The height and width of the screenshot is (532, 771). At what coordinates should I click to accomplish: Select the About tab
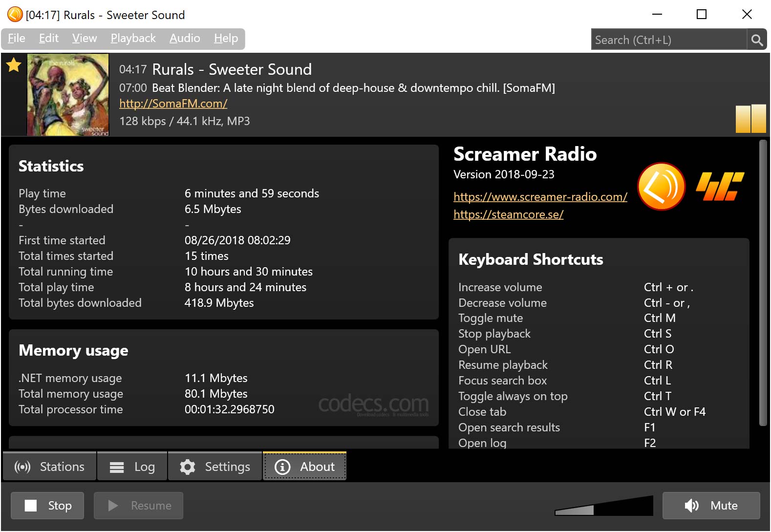click(x=305, y=467)
